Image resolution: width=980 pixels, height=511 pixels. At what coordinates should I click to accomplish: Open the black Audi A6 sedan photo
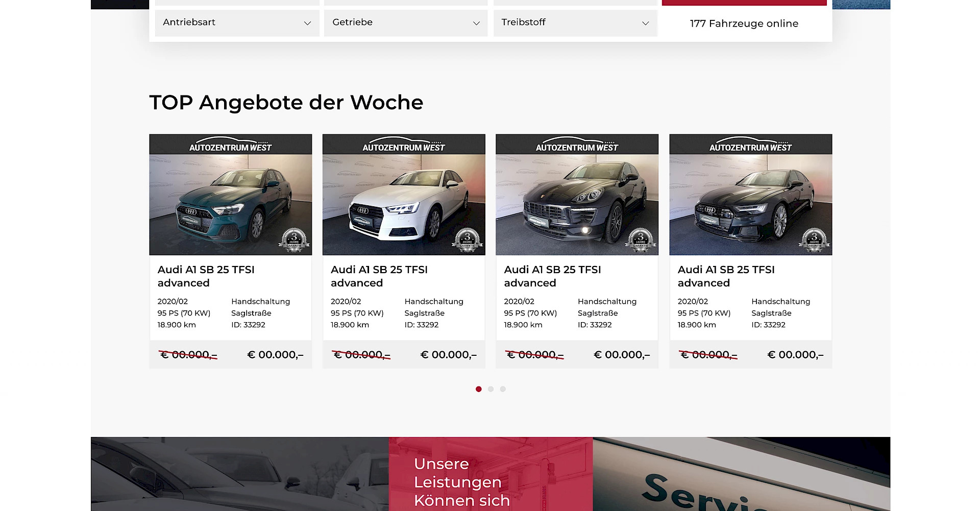750,204
